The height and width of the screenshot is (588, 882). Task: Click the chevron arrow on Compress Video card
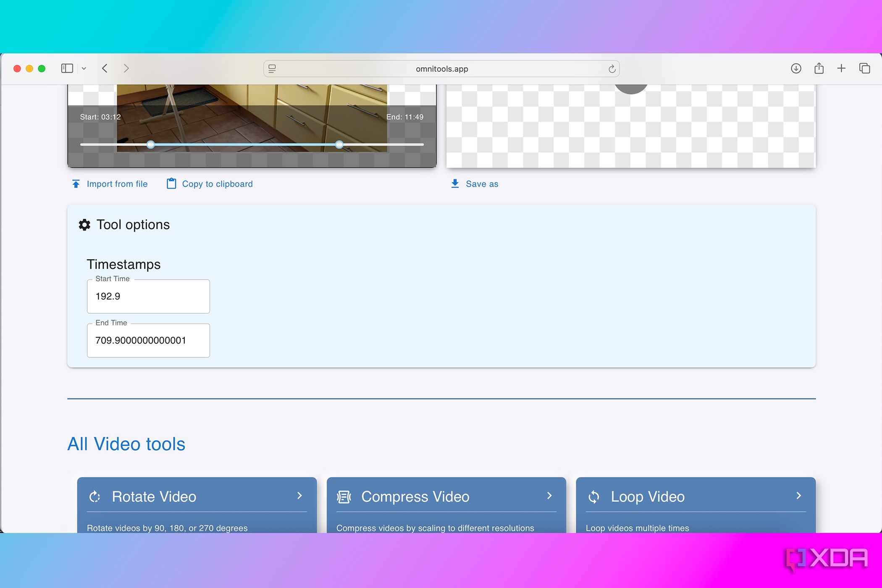(x=549, y=496)
